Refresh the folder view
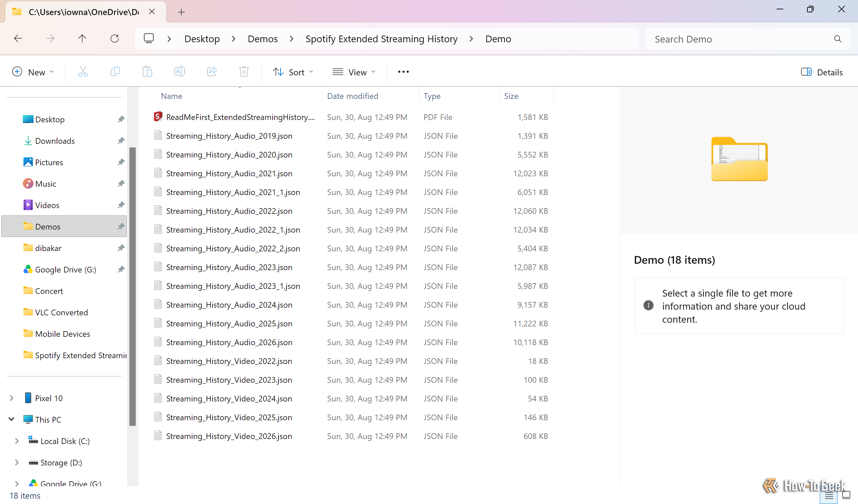 coord(114,39)
